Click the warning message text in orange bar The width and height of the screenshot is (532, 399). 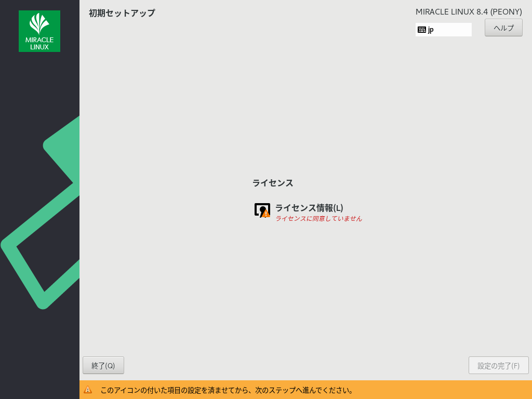[x=227, y=390]
